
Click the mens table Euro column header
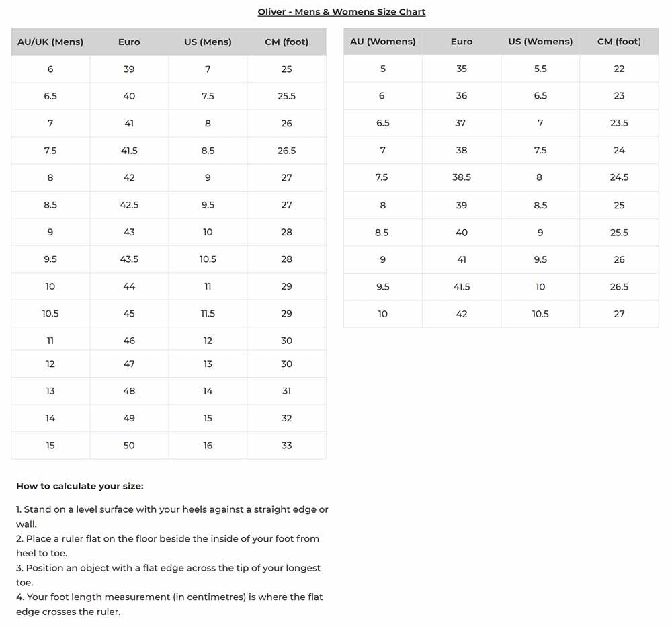point(129,42)
